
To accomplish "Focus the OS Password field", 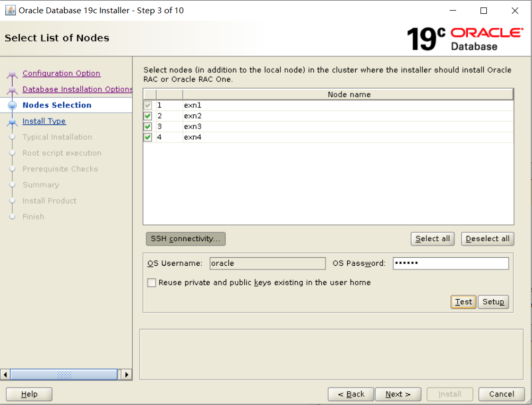I will coord(451,263).
